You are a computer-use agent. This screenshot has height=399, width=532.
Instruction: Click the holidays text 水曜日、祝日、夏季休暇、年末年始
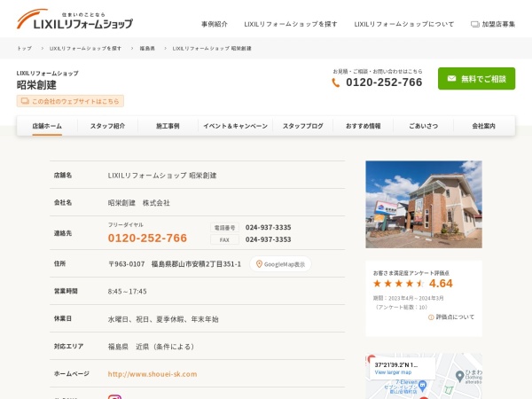click(x=163, y=319)
